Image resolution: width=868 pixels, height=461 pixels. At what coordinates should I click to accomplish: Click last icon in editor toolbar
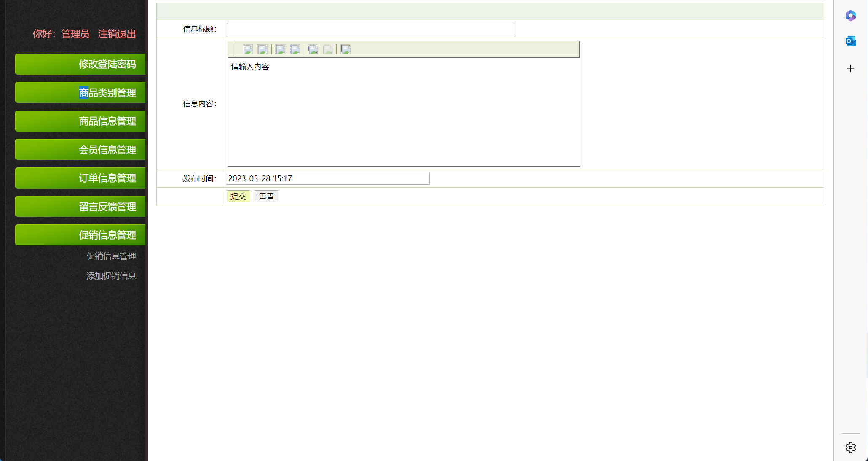tap(346, 49)
